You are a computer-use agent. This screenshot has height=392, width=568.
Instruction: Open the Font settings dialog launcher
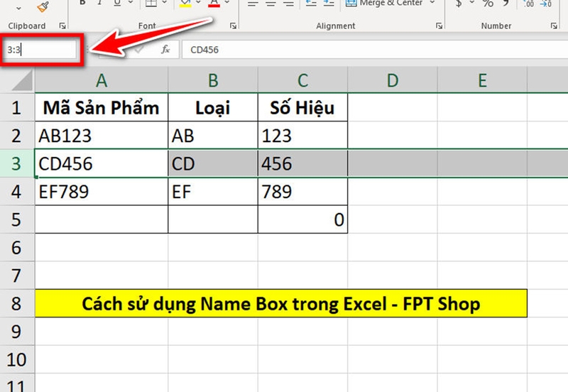pyautogui.click(x=233, y=26)
